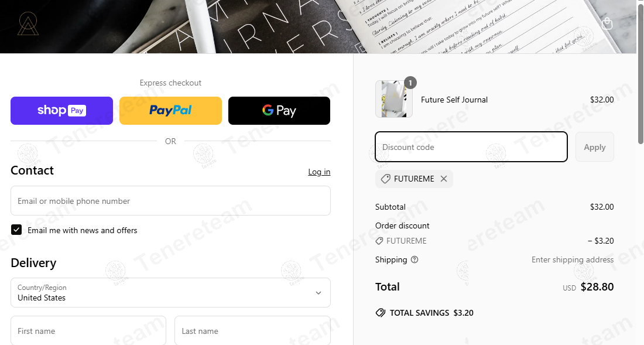Select Google Pay express checkout
This screenshot has height=345, width=644.
pos(279,111)
